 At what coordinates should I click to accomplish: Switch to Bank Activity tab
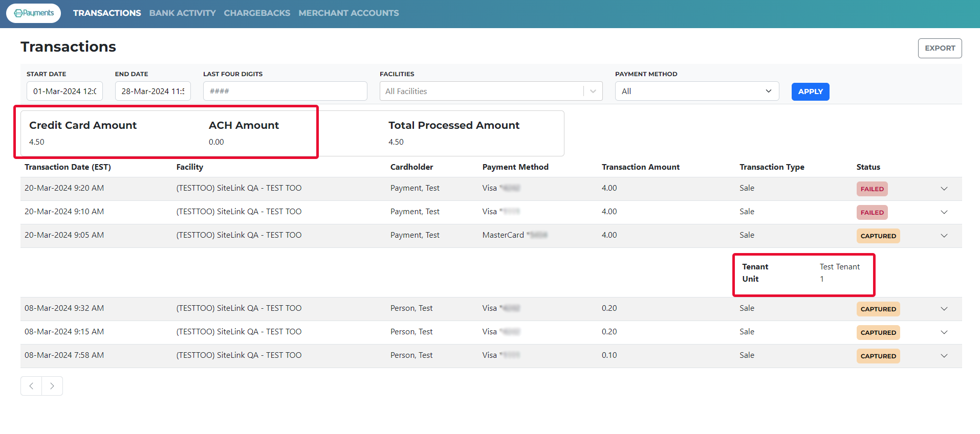point(183,13)
